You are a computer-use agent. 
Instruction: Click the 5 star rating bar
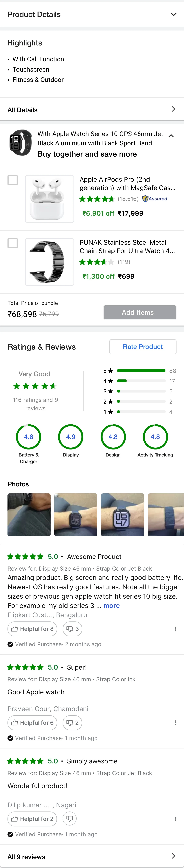click(x=141, y=371)
